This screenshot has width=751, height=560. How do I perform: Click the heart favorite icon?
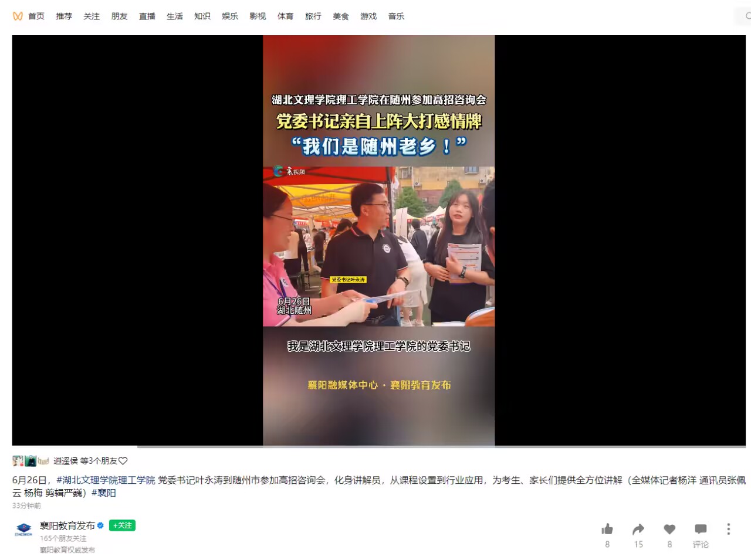point(669,530)
